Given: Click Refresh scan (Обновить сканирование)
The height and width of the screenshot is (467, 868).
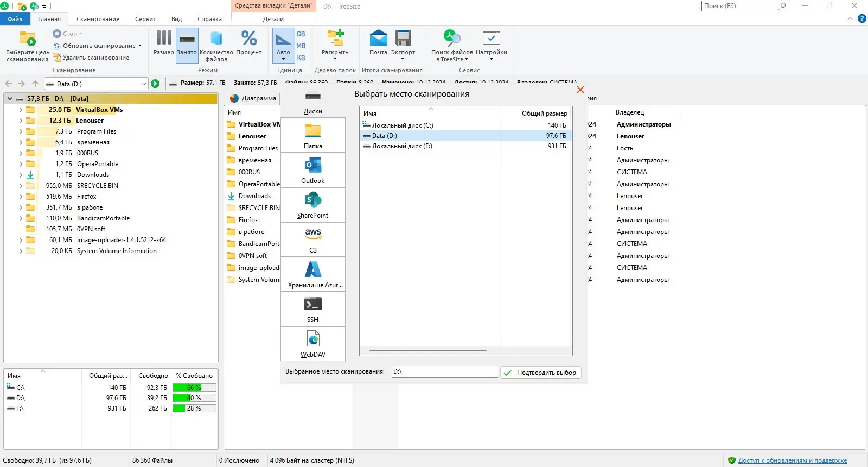Looking at the screenshot, I should [97, 46].
